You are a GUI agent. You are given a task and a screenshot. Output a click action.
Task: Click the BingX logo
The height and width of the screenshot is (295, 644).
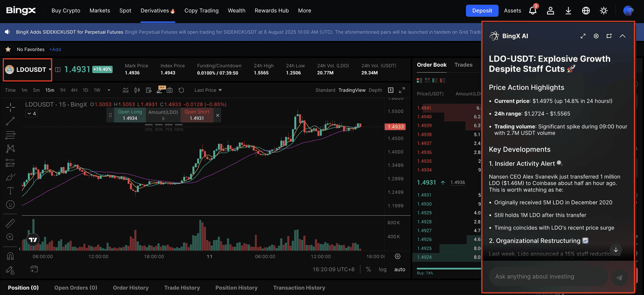(22, 11)
